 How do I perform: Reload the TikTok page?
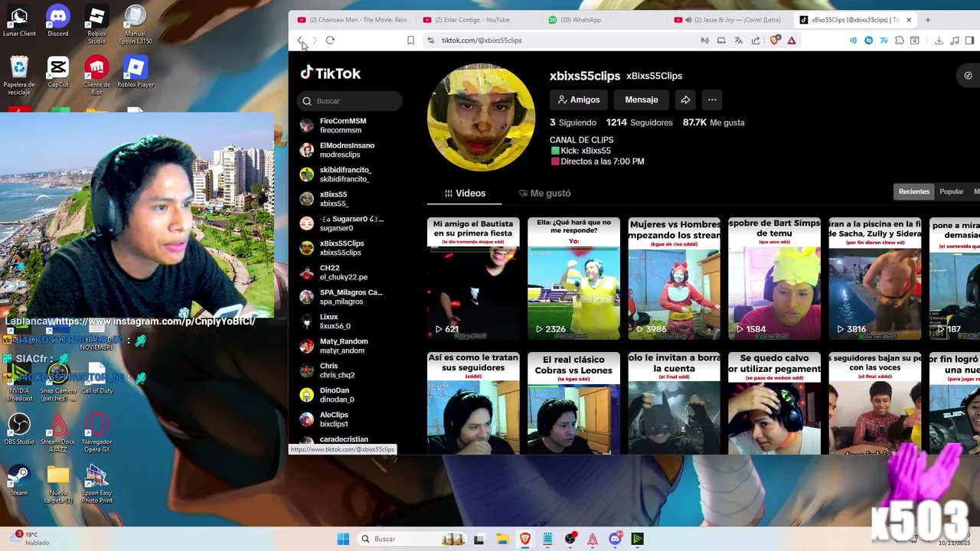[330, 41]
